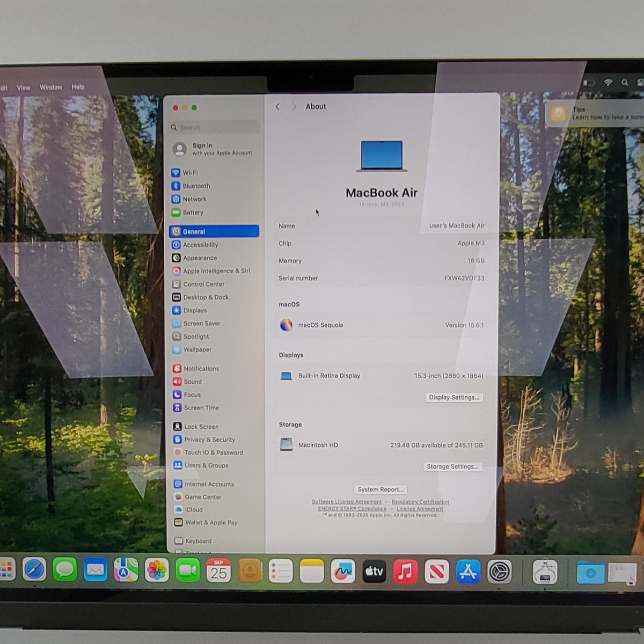Viewport: 644px width, 644px height.
Task: Open Keyboard settings
Action: coord(193,541)
